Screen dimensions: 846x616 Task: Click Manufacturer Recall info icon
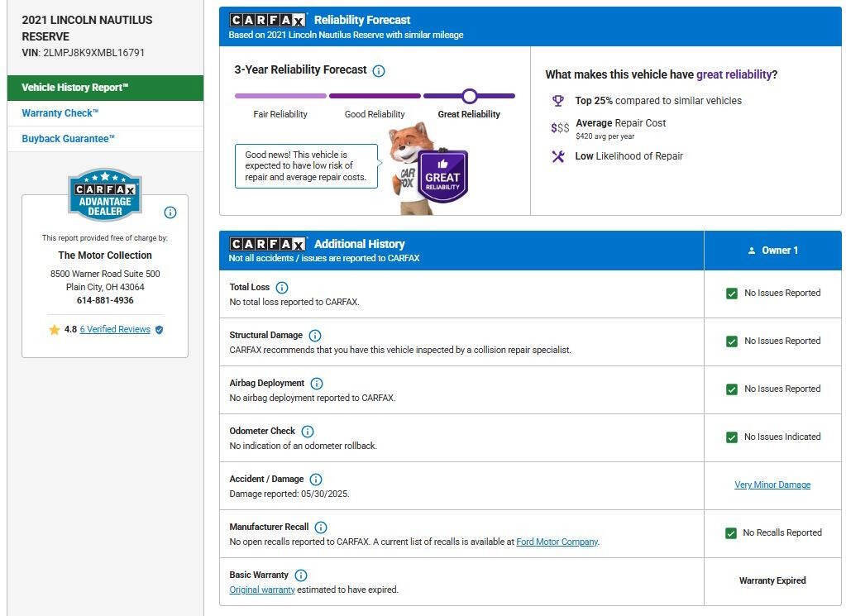321,528
